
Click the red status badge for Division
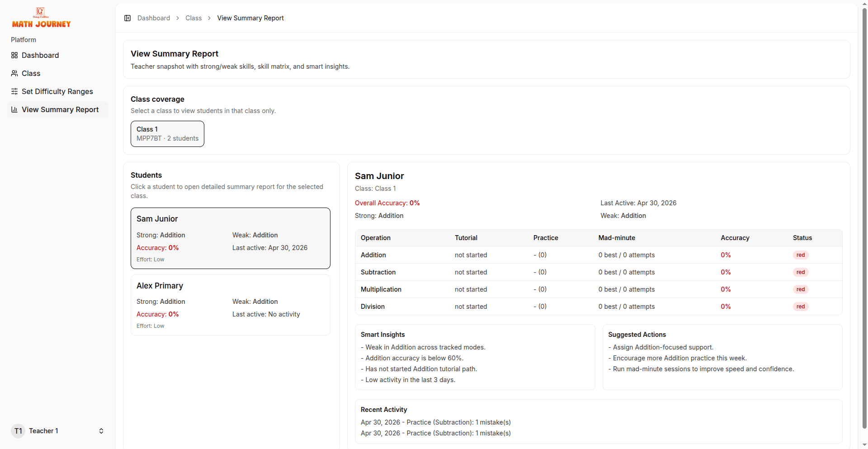[801, 307]
